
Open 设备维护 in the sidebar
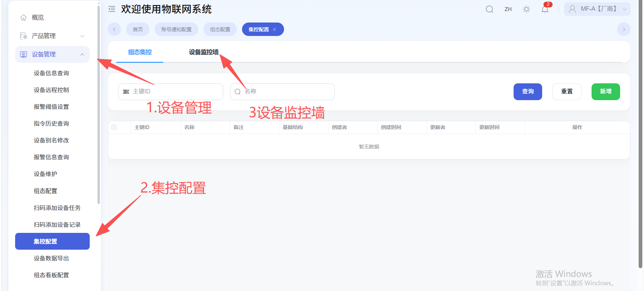[x=52, y=174]
